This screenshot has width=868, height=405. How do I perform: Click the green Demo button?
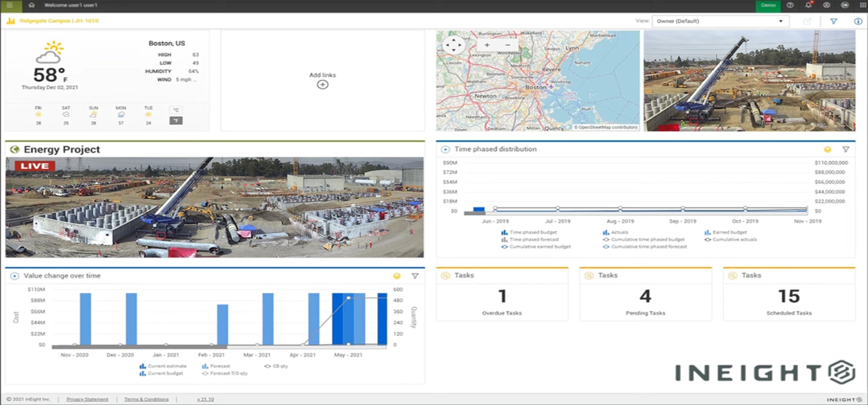(x=768, y=5)
